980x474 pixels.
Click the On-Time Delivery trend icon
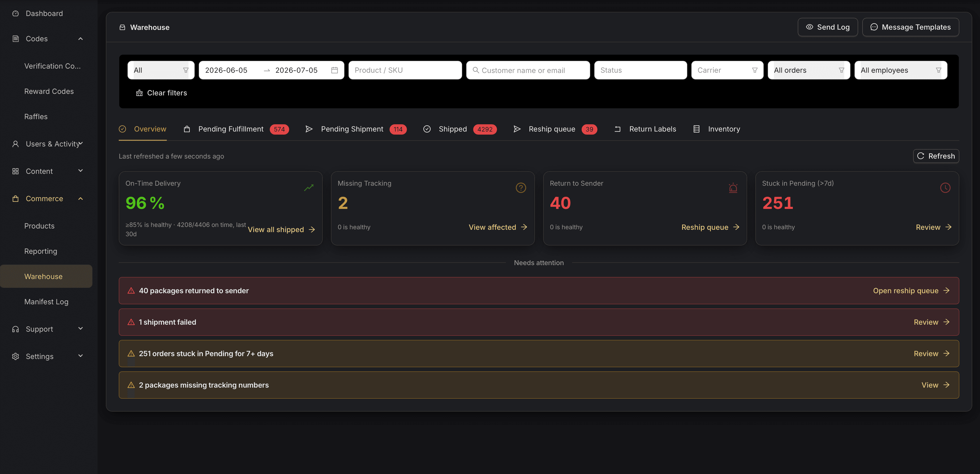[x=309, y=187]
